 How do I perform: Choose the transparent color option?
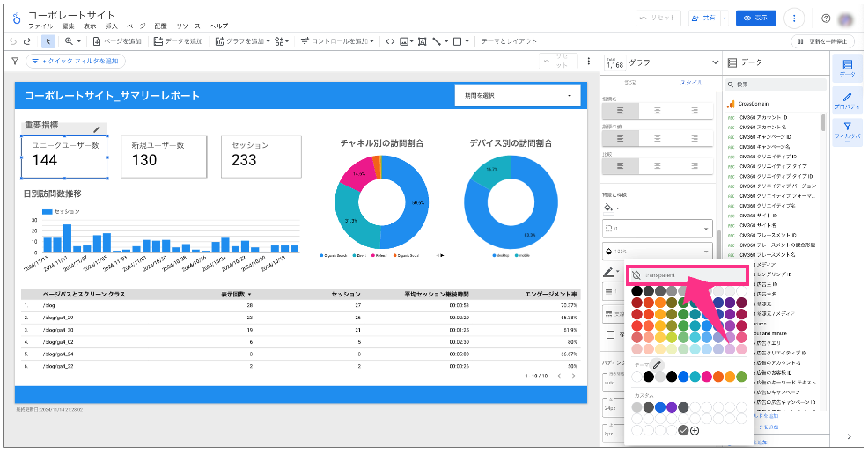coord(687,275)
